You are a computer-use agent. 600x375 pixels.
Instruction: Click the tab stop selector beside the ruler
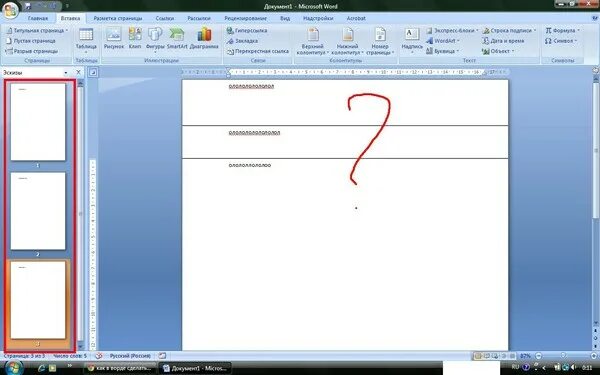tap(93, 72)
